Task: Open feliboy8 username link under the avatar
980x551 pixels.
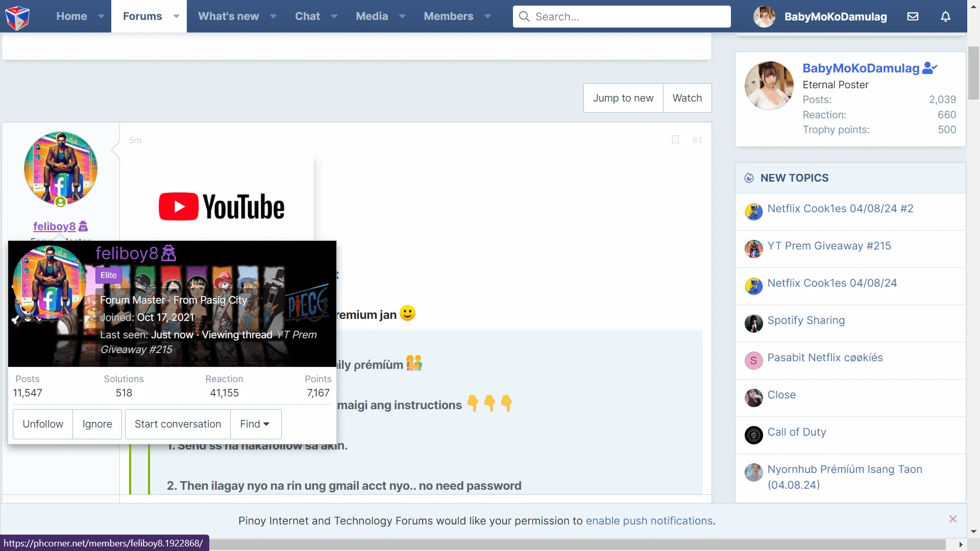Action: (55, 227)
